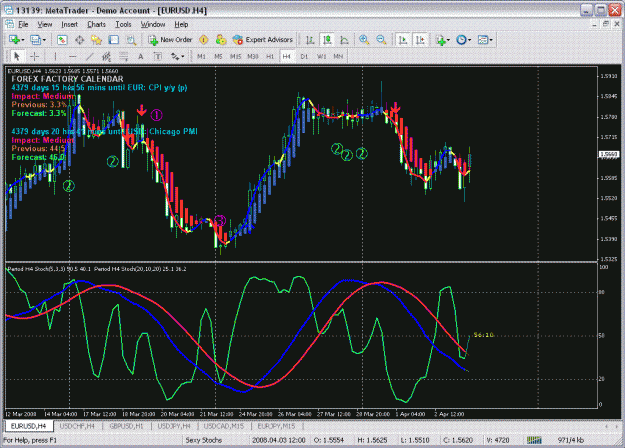Select the crosshair tool

pos(35,57)
